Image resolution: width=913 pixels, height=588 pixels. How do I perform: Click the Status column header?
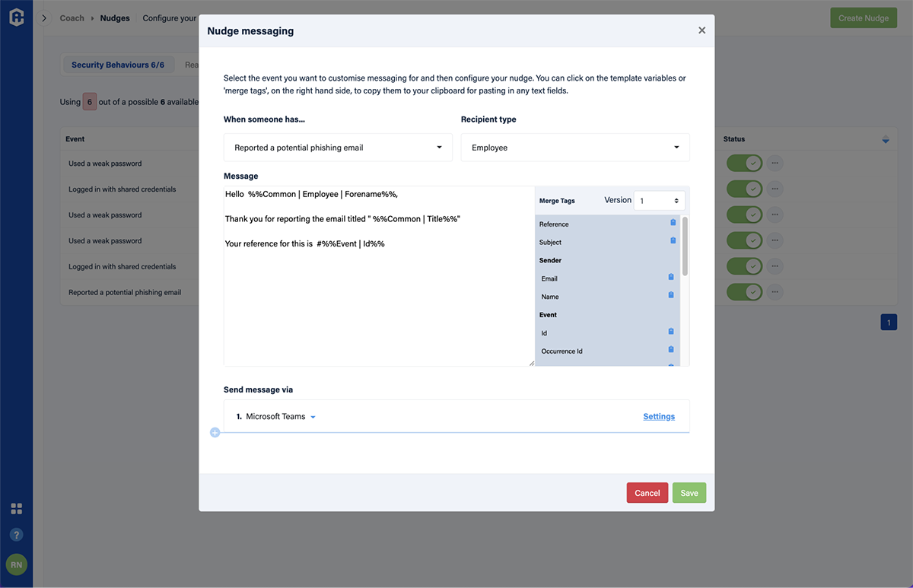pyautogui.click(x=734, y=139)
